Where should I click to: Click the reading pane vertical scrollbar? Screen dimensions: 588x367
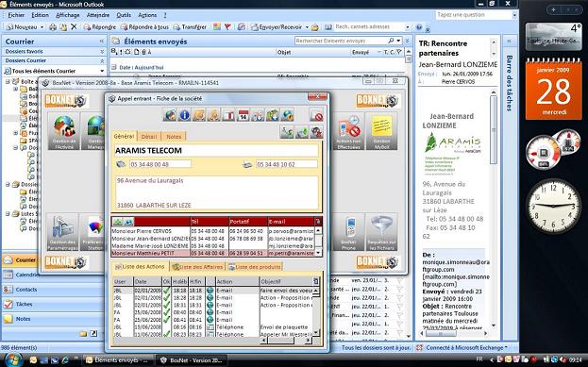point(494,209)
